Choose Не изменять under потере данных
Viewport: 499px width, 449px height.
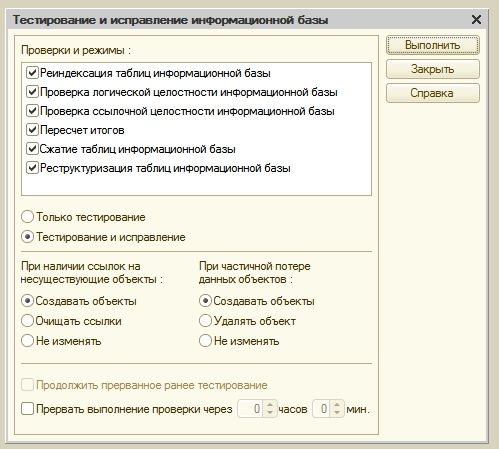tap(205, 341)
